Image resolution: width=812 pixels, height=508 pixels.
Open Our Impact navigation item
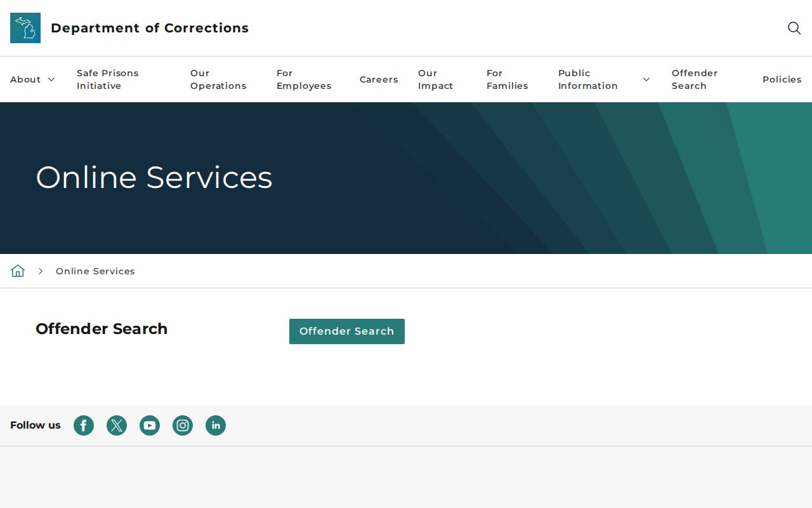(x=436, y=79)
